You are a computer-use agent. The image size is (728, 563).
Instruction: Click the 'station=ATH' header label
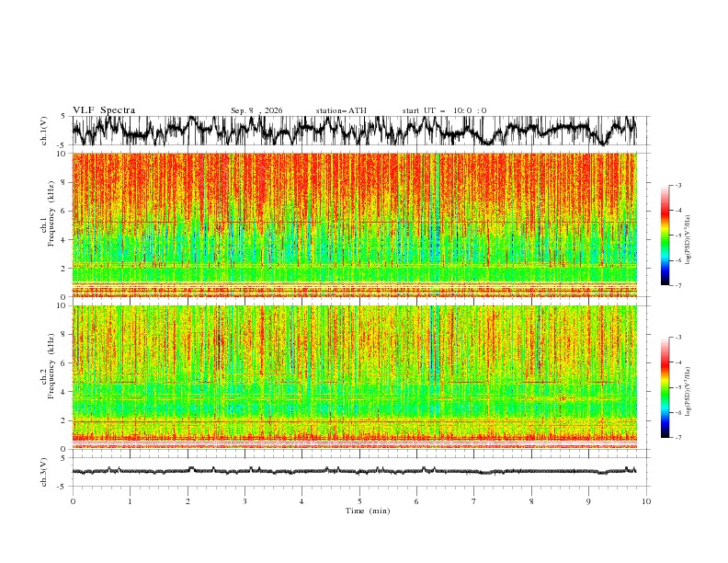pos(341,110)
